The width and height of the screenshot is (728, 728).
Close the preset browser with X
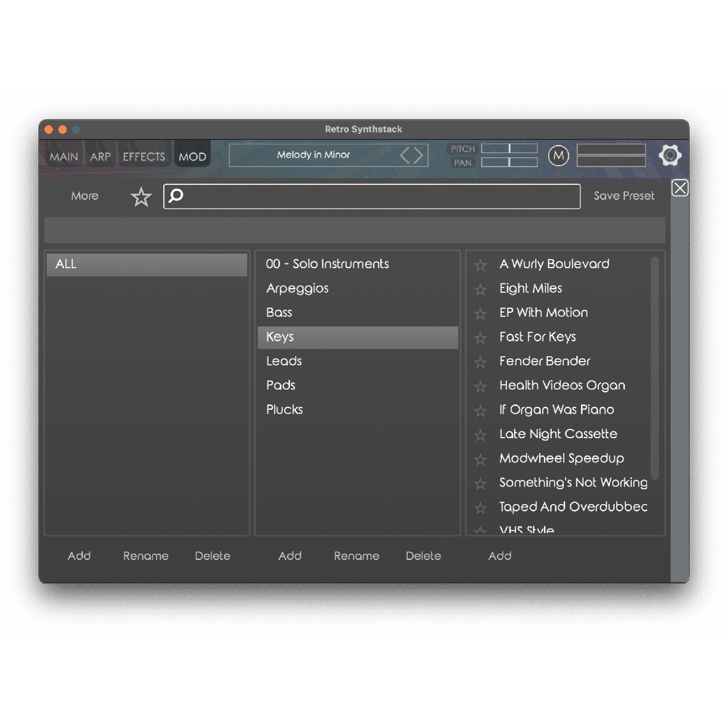point(680,188)
